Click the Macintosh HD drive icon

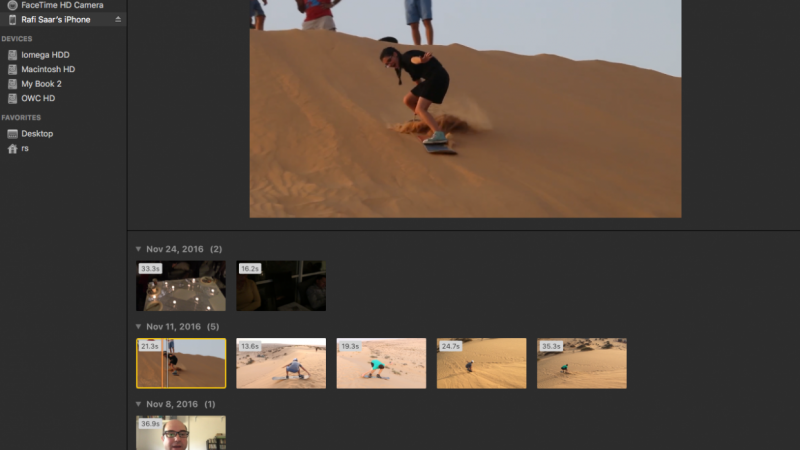pos(12,69)
